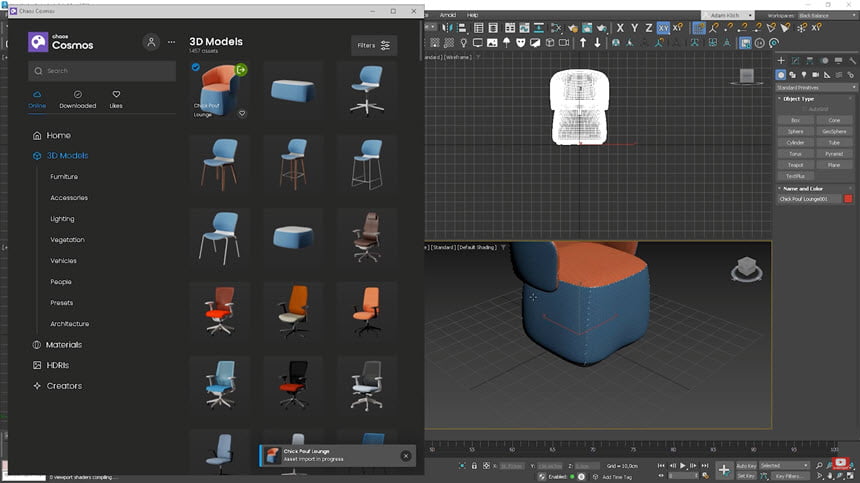Click the Cosmos search field
The image size is (860, 483).
point(102,71)
